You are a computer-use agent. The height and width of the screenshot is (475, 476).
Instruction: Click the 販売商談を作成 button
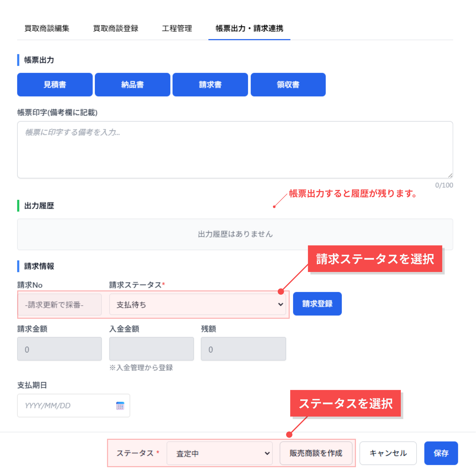coord(316,453)
